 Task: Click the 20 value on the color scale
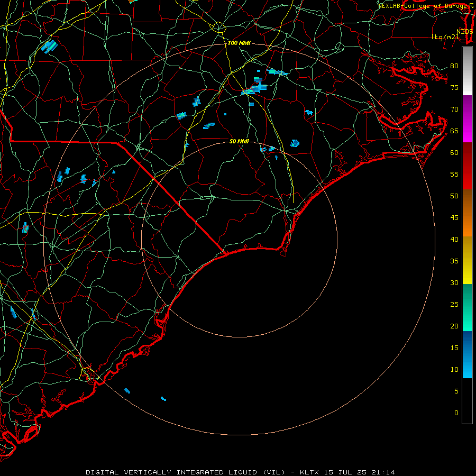(x=454, y=326)
